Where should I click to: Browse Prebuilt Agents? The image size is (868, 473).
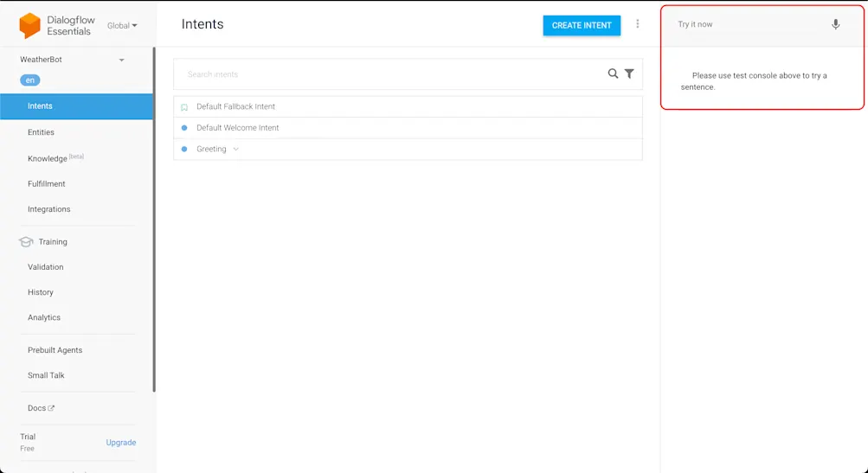(55, 350)
